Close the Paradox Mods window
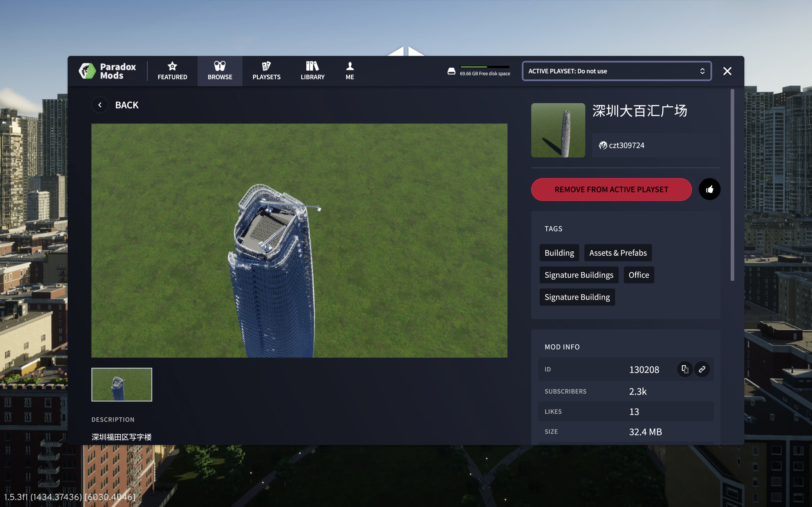This screenshot has height=507, width=812. pyautogui.click(x=727, y=71)
